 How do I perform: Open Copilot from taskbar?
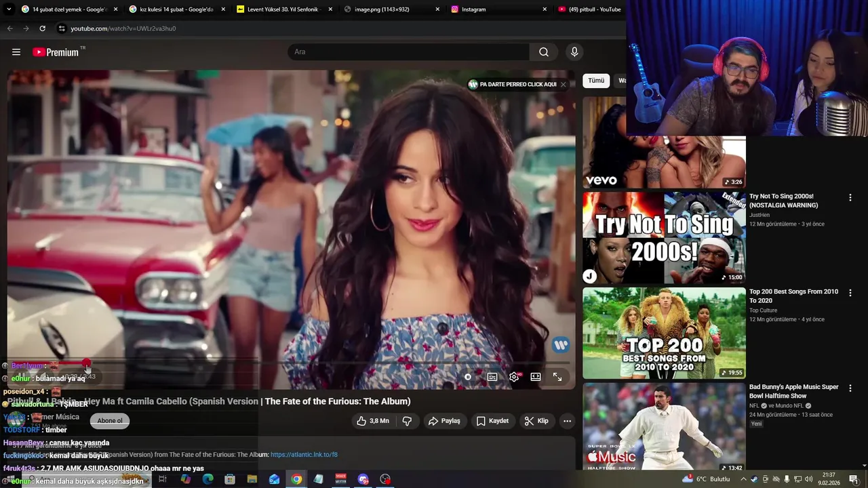click(x=186, y=479)
